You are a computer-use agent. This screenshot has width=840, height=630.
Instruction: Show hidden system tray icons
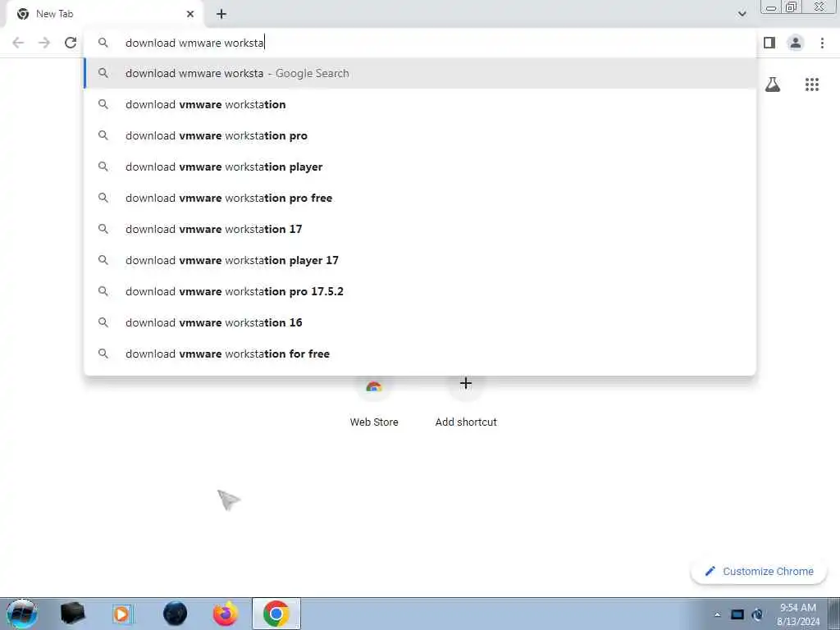[x=717, y=614]
